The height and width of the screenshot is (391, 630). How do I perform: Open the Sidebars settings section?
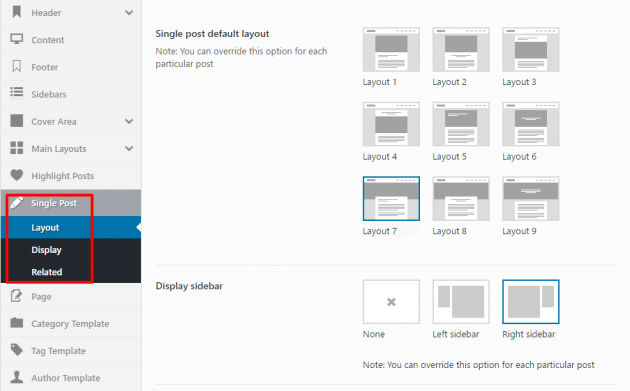pyautogui.click(x=71, y=94)
